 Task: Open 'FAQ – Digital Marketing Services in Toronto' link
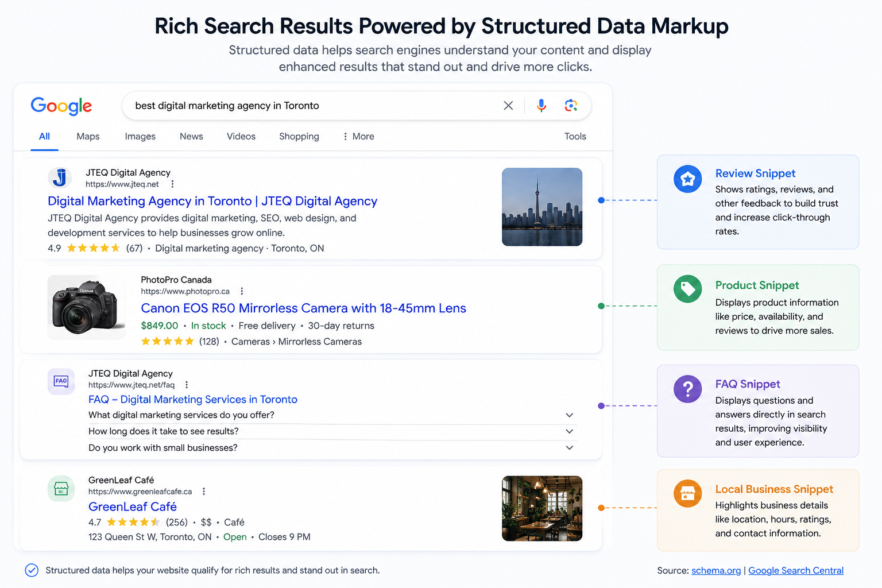click(193, 399)
